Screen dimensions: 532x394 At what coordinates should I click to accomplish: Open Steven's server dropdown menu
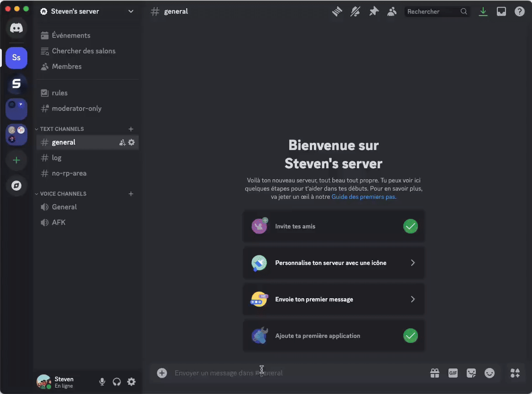pyautogui.click(x=88, y=11)
